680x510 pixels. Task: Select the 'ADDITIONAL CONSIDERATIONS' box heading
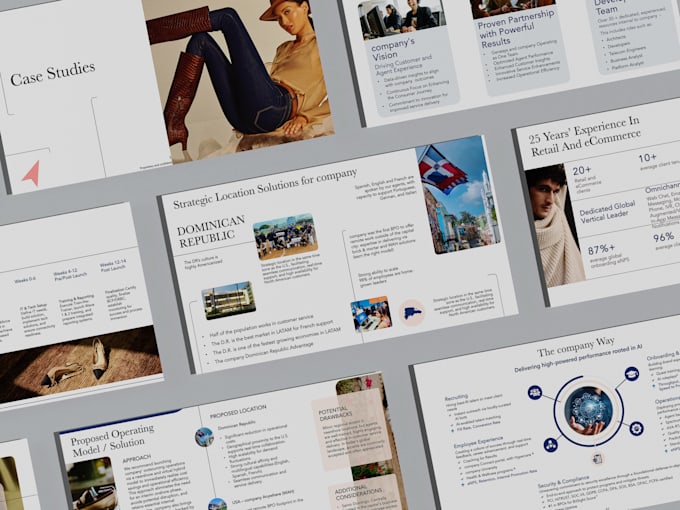(358, 493)
